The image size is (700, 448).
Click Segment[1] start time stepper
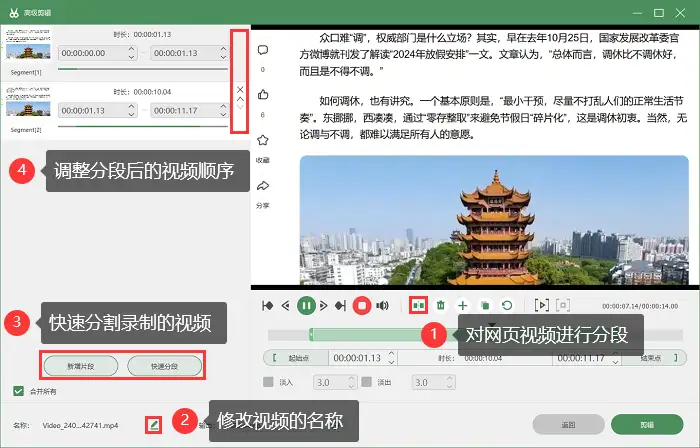[x=131, y=53]
